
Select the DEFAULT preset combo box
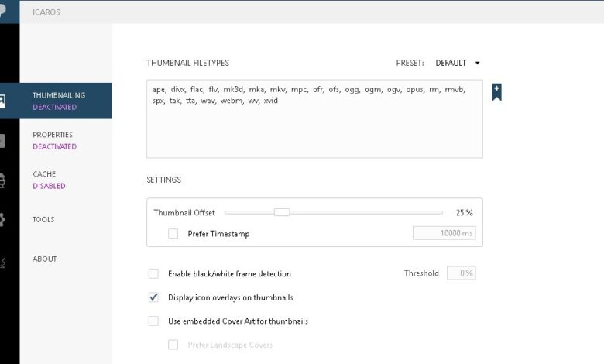(x=451, y=63)
